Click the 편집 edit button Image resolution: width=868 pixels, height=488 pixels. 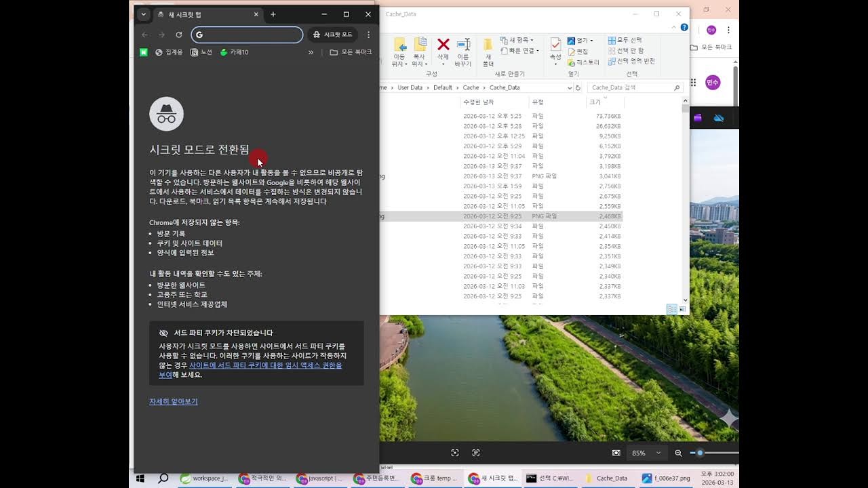578,52
